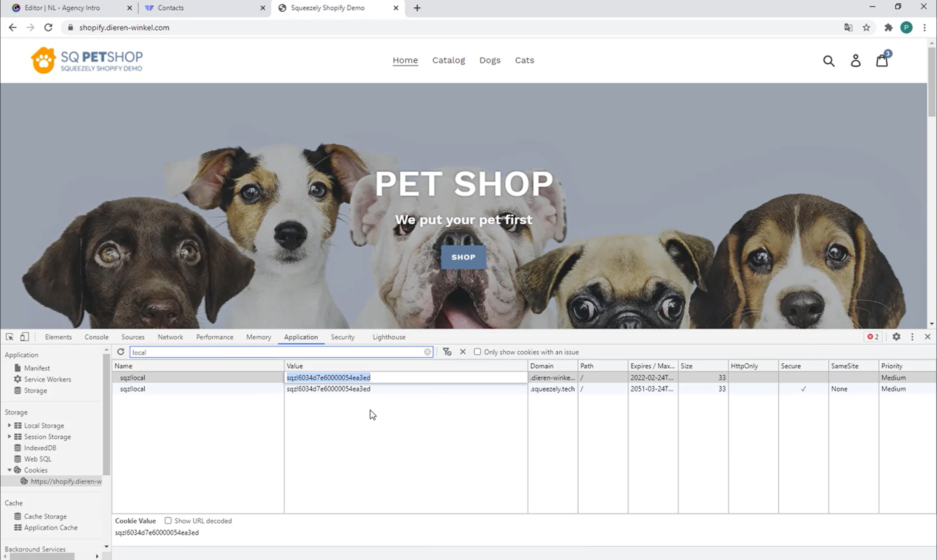Open Chrome's three-dot menu

tap(925, 27)
